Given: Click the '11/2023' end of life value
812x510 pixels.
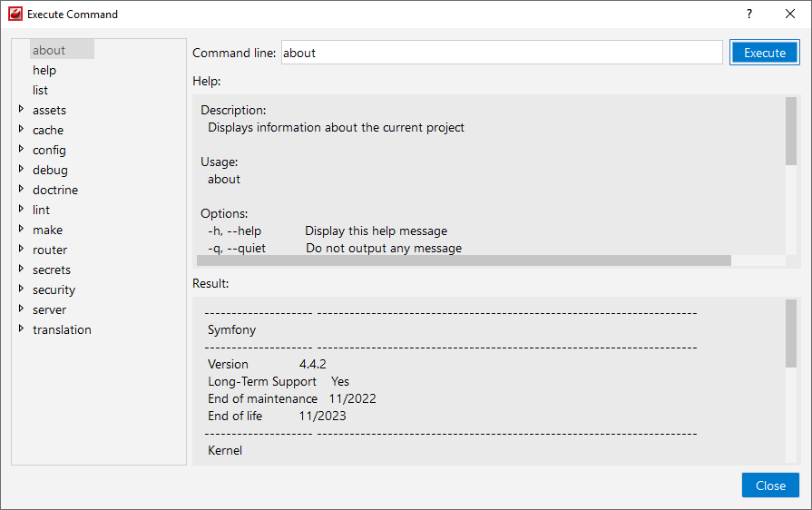Looking at the screenshot, I should [x=322, y=416].
